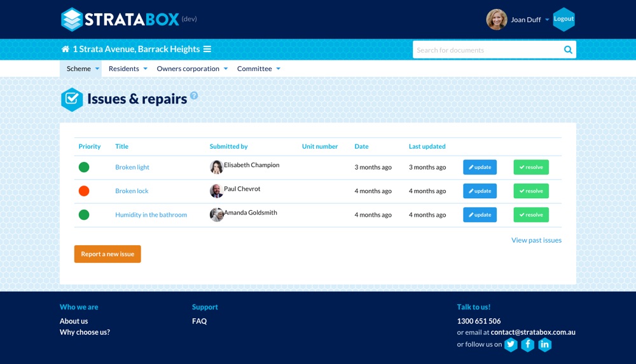Resolve the Broken light issue

click(x=531, y=167)
